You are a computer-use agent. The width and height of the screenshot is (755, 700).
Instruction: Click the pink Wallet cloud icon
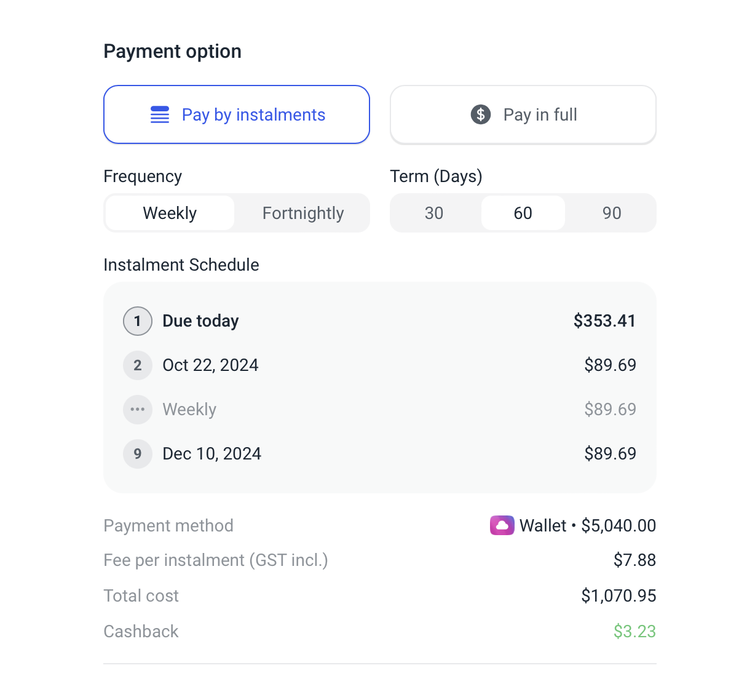point(502,525)
